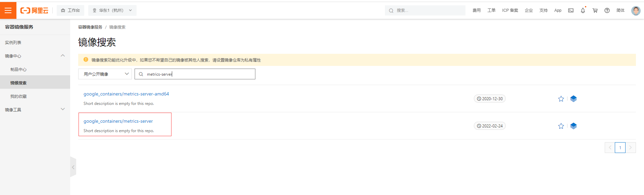Open the App menu item

click(558, 10)
